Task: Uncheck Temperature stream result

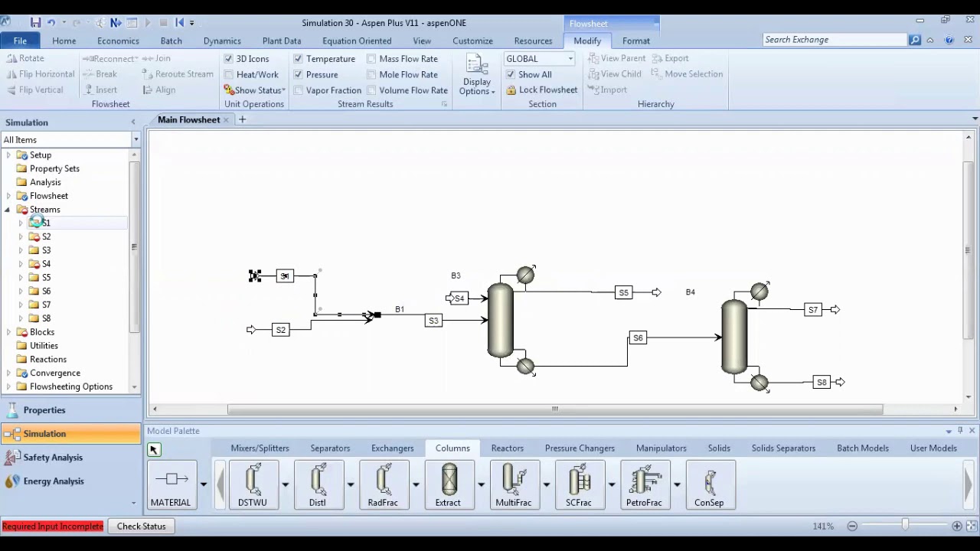Action: click(298, 58)
